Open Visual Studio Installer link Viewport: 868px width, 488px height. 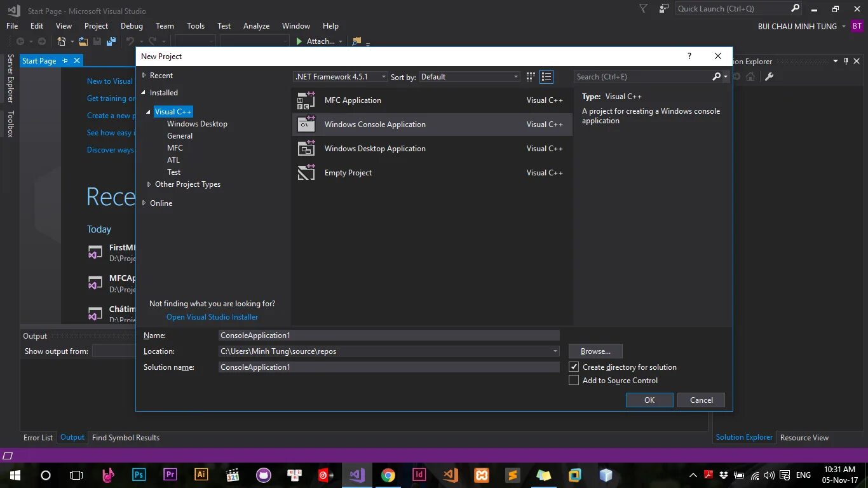tap(212, 316)
